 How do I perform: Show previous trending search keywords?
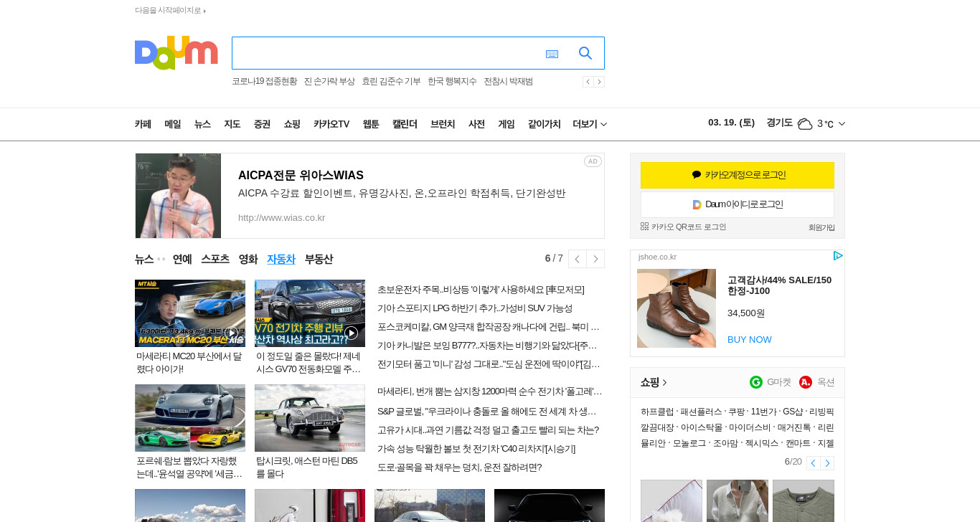[x=588, y=82]
